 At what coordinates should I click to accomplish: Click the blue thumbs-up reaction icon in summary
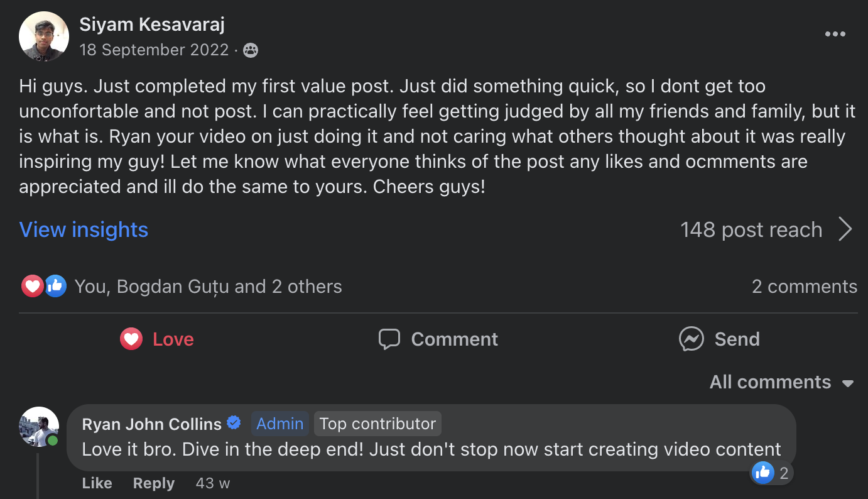(x=55, y=287)
